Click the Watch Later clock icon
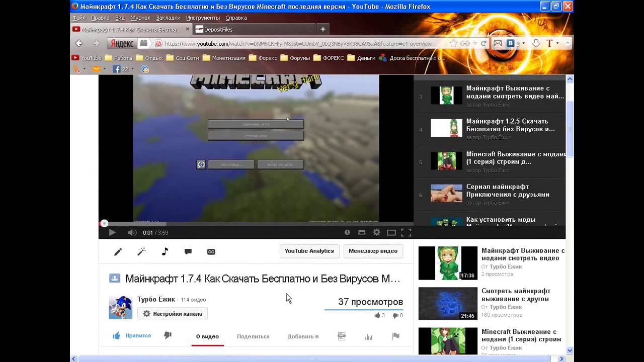This screenshot has height=362, width=644. tap(347, 232)
